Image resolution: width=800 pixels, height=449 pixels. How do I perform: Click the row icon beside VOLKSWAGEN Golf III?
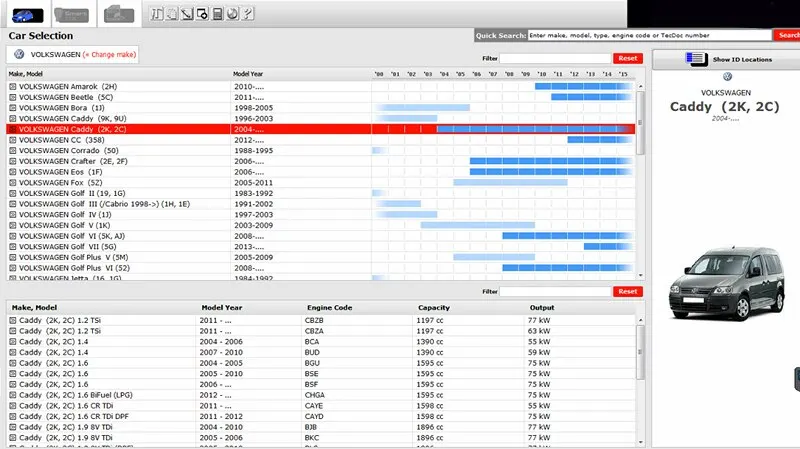click(x=13, y=204)
